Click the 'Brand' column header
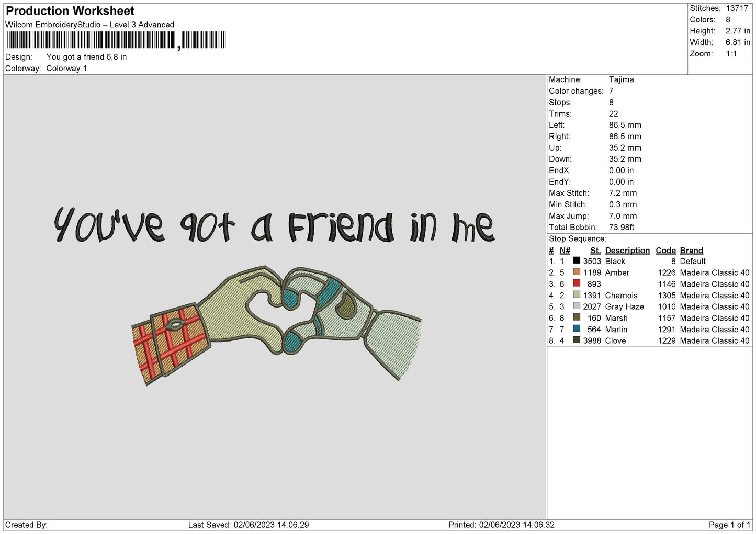The image size is (756, 534). pos(691,251)
